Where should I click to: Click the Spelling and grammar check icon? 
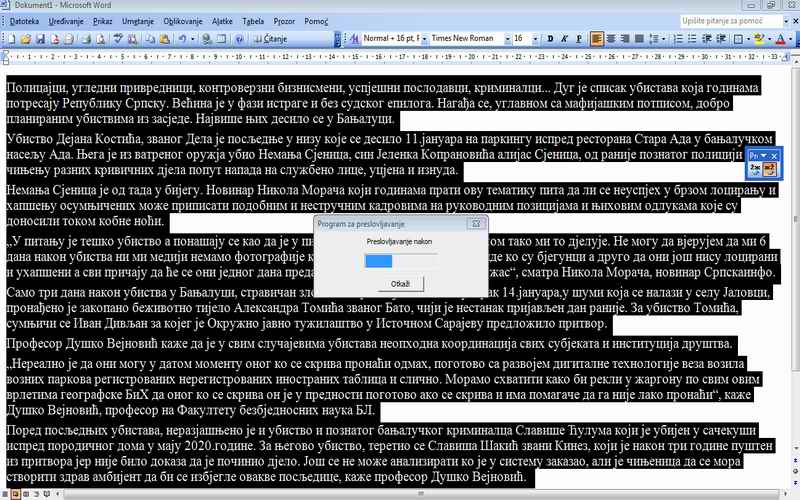pyautogui.click(x=118, y=39)
